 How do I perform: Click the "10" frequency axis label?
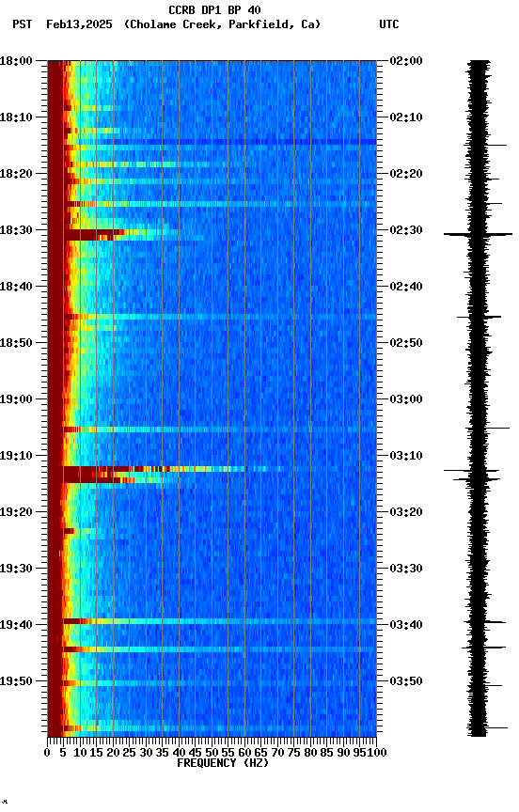pos(80,753)
